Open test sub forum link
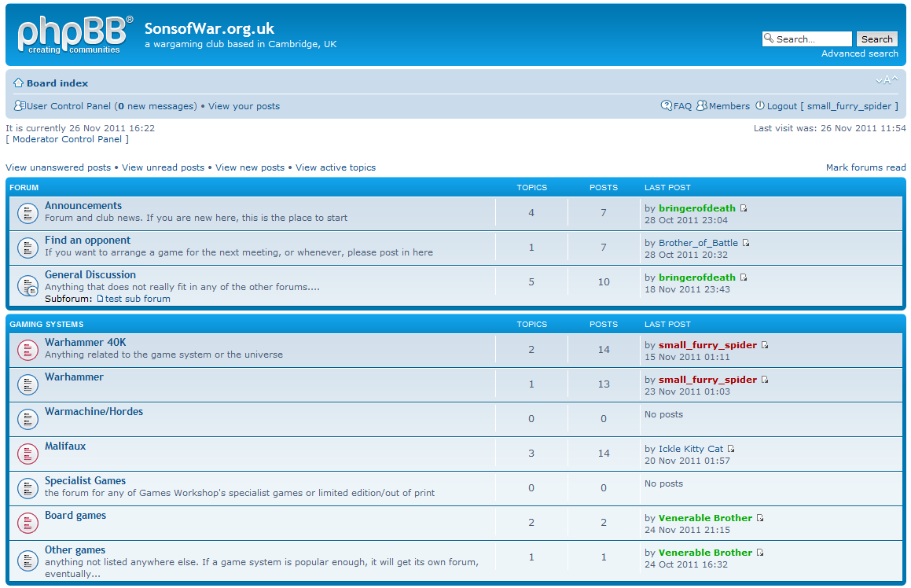 [x=138, y=299]
